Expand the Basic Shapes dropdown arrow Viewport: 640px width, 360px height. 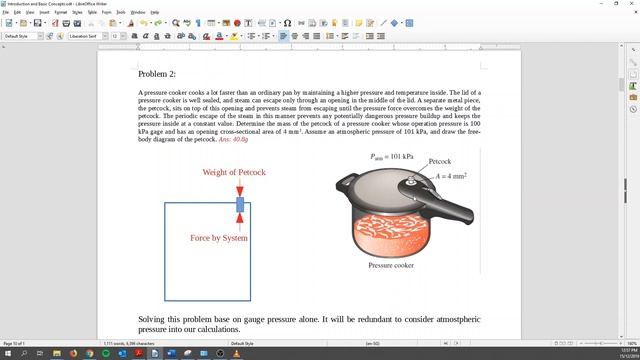[x=402, y=23]
